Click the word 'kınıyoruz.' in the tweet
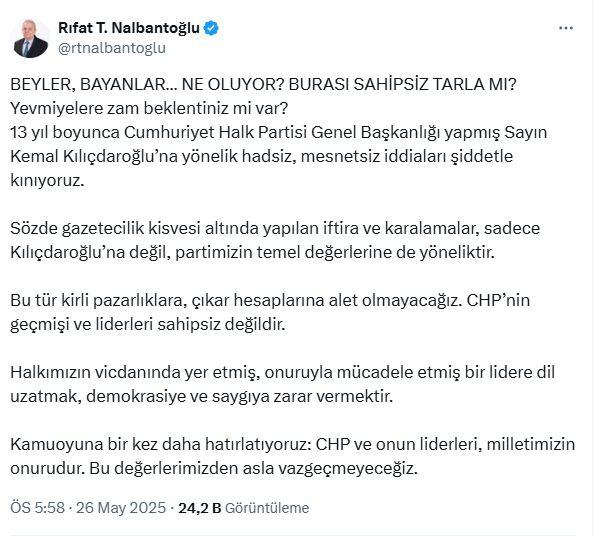Screen dimensions: 596x536 coord(47,180)
